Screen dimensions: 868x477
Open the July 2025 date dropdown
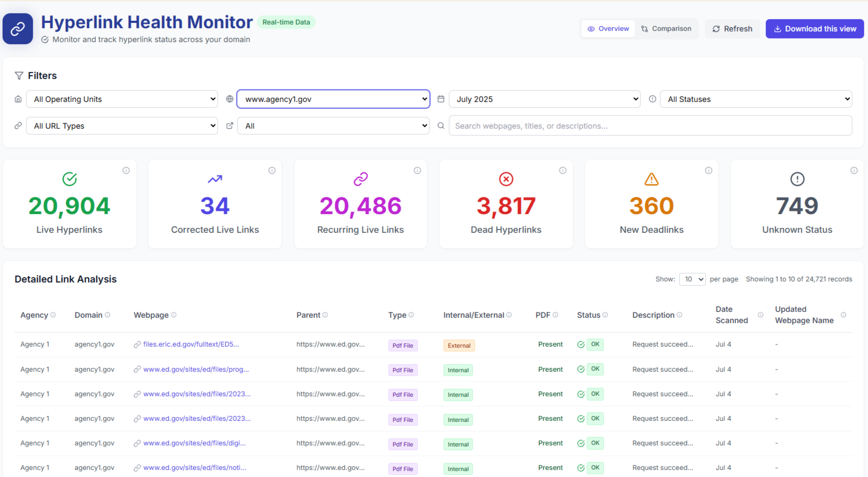(545, 99)
